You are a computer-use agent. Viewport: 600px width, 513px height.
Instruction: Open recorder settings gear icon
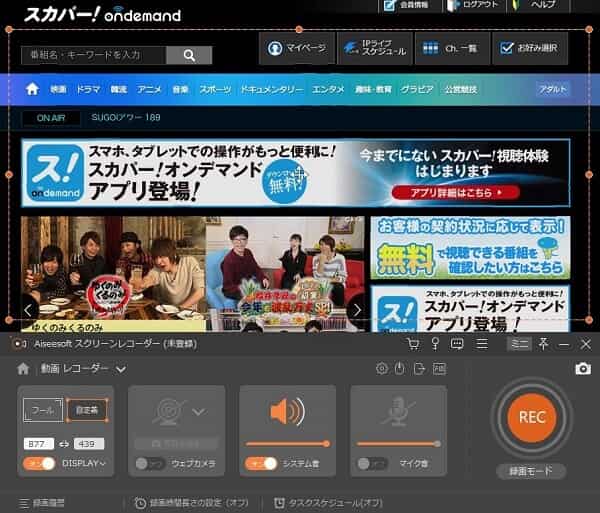point(381,369)
